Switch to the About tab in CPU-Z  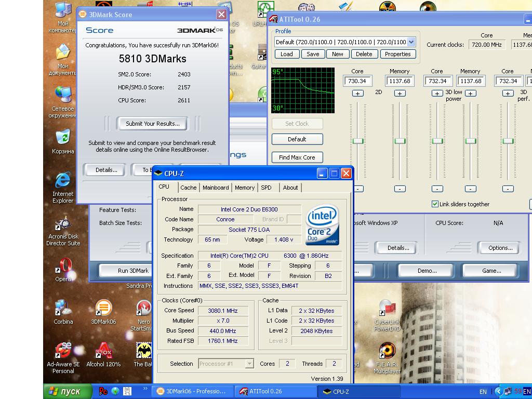coord(290,188)
